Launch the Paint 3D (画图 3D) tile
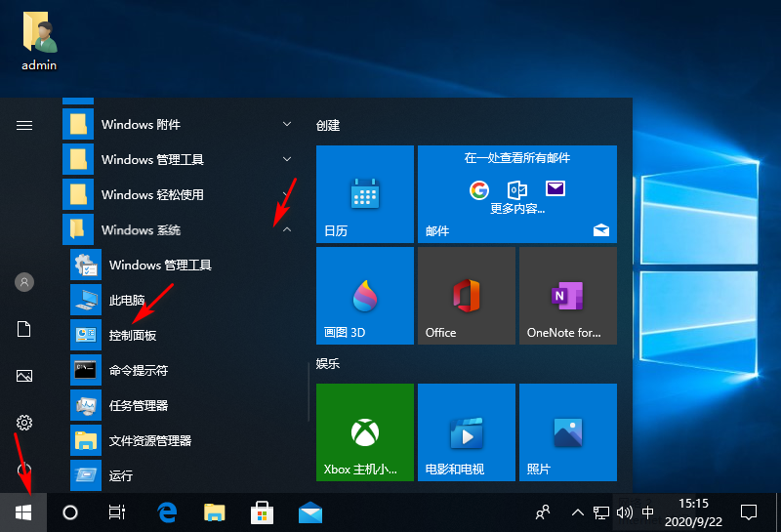Screen dimensions: 781x532 pyautogui.click(x=364, y=295)
